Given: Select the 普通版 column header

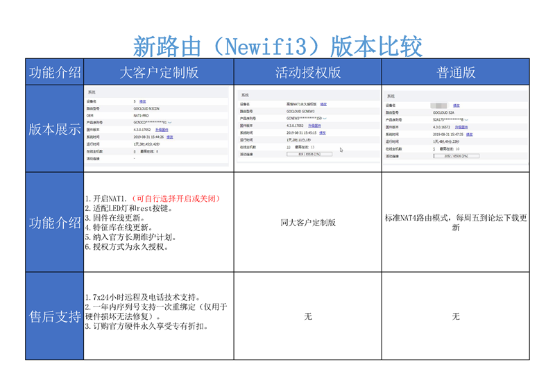Looking at the screenshot, I should [x=455, y=72].
